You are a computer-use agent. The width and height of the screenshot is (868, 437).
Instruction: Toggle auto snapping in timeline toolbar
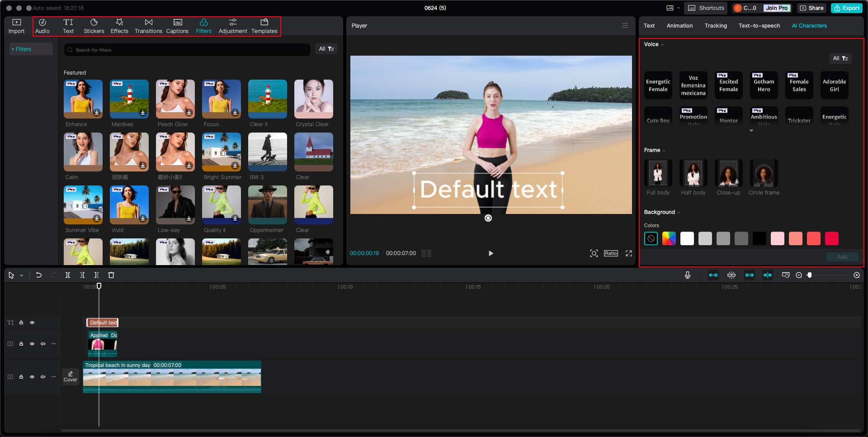[731, 275]
